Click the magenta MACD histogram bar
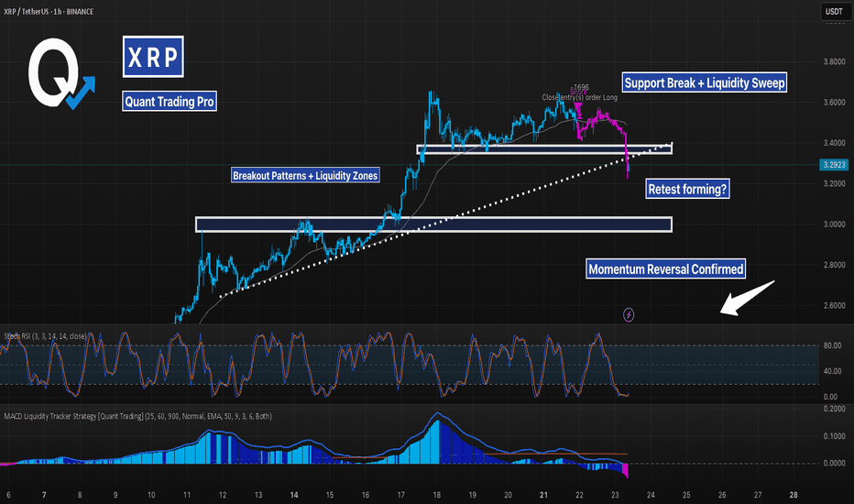This screenshot has width=854, height=504. coord(625,470)
